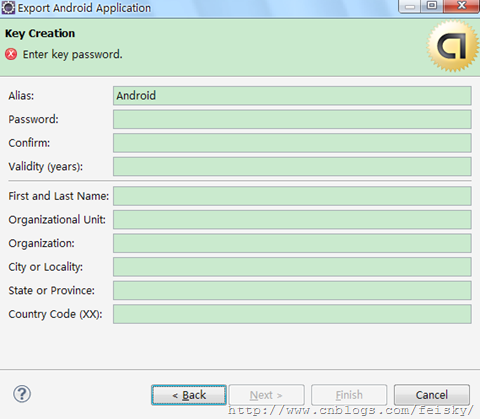Click the Organization input field
Image resolution: width=480 pixels, height=419 pixels.
pyautogui.click(x=292, y=243)
